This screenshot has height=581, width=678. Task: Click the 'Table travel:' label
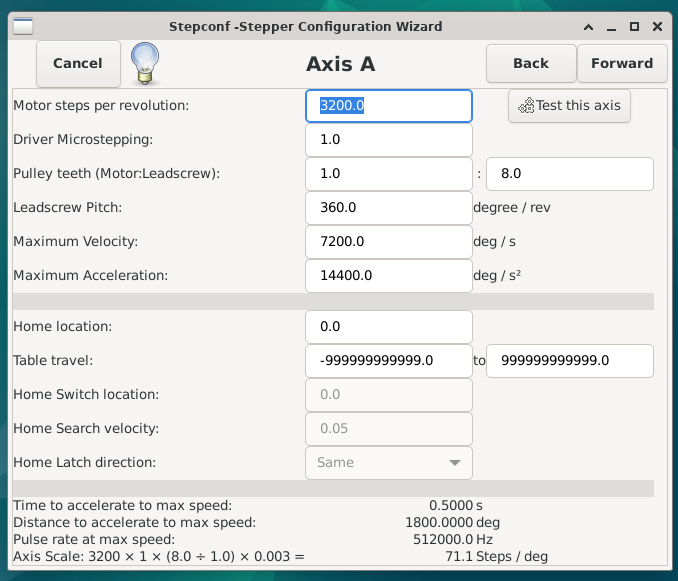(53, 360)
